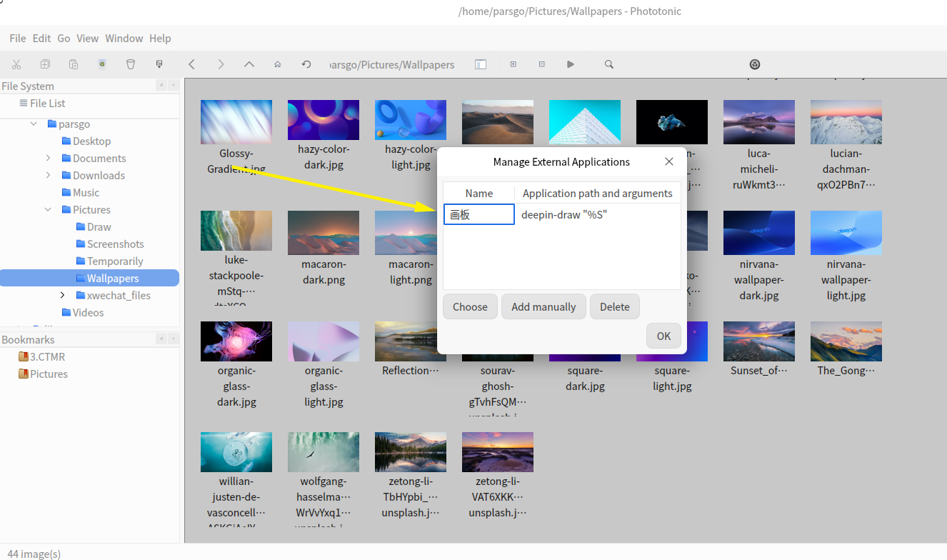Select the nirvana-wallpaper-dark.jpg thumbnail
This screenshot has height=560, width=947.
(x=758, y=233)
